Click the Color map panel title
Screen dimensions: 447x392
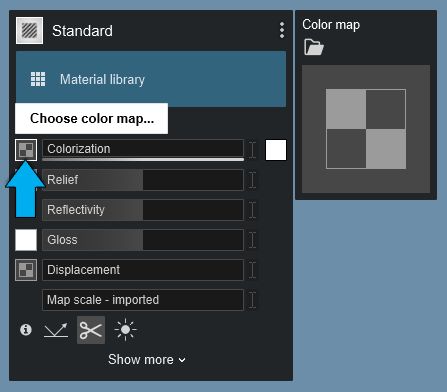[x=331, y=25]
